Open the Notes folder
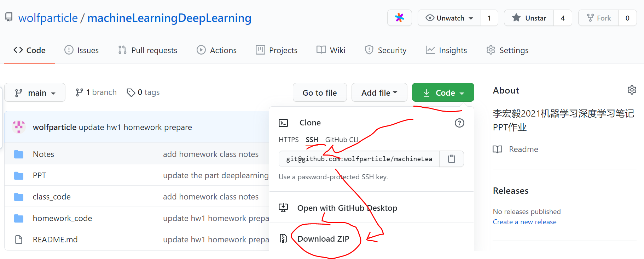Viewport: 644px width, 259px height. (x=43, y=154)
